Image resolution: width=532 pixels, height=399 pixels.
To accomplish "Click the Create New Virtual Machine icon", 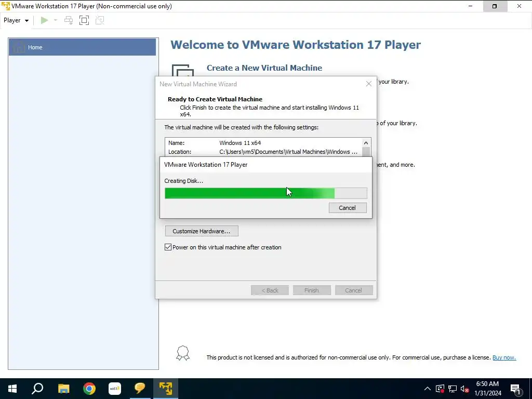I will [182, 70].
